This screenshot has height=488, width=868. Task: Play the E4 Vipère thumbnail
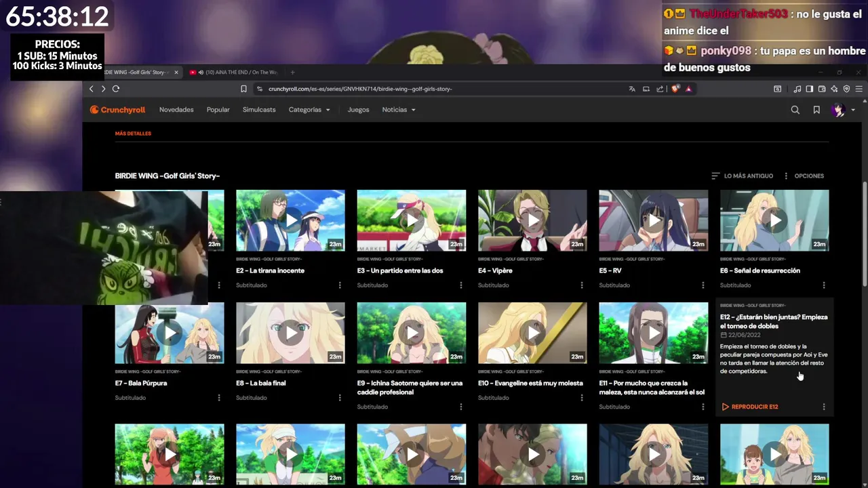click(x=532, y=220)
